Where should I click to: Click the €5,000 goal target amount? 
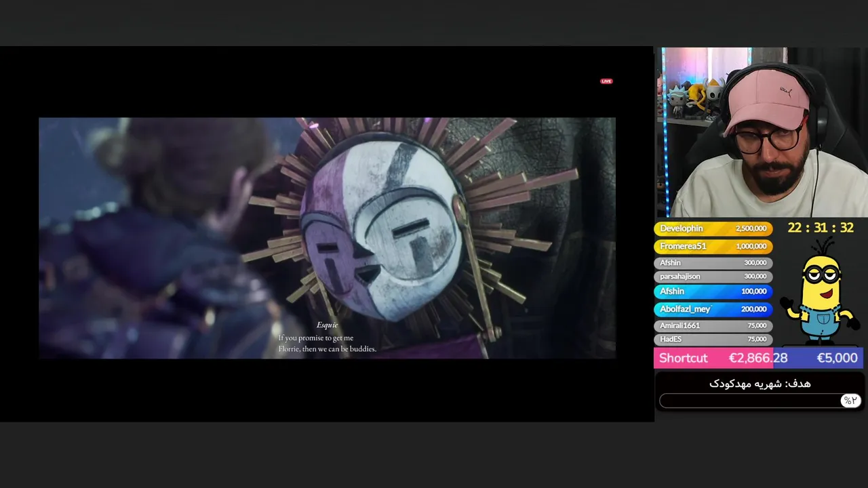point(837,358)
